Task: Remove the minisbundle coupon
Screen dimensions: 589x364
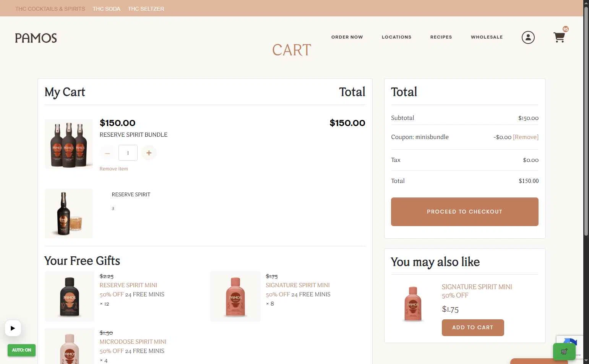Action: (526, 137)
